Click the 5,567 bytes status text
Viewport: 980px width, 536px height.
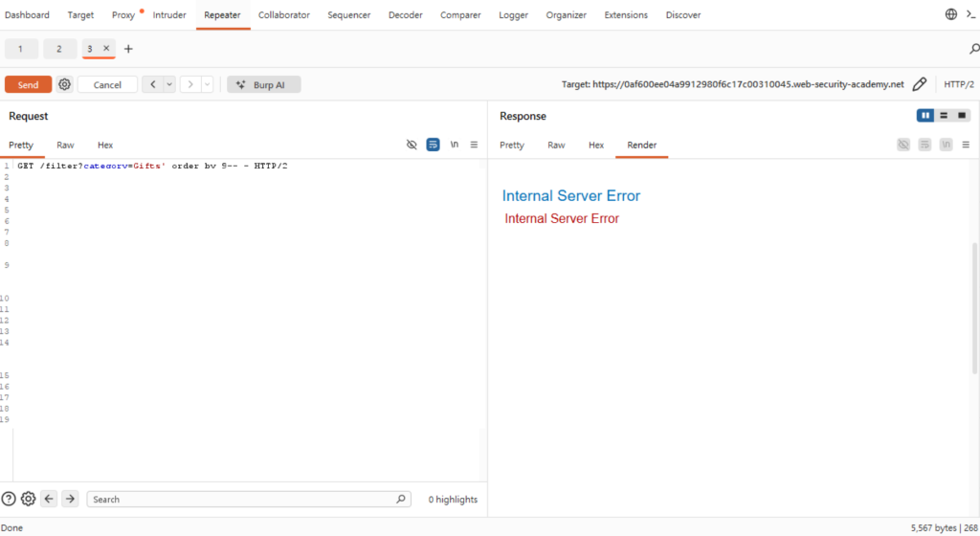click(934, 528)
